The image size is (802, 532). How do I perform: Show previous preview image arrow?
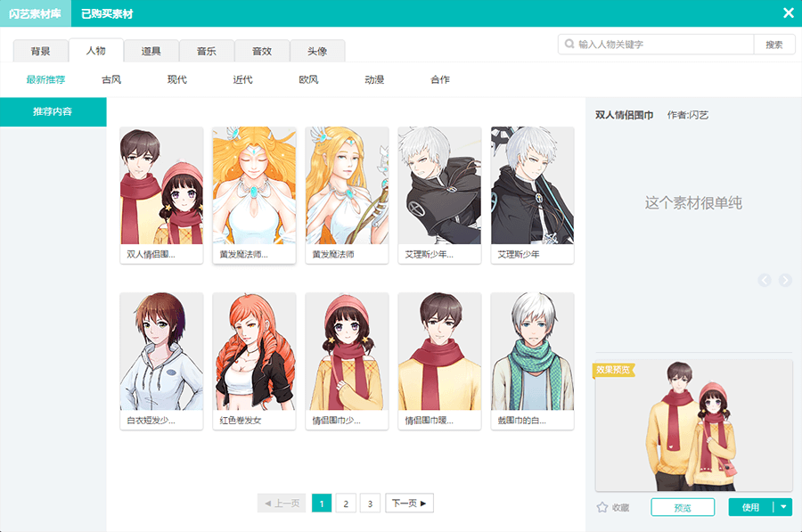click(x=765, y=280)
